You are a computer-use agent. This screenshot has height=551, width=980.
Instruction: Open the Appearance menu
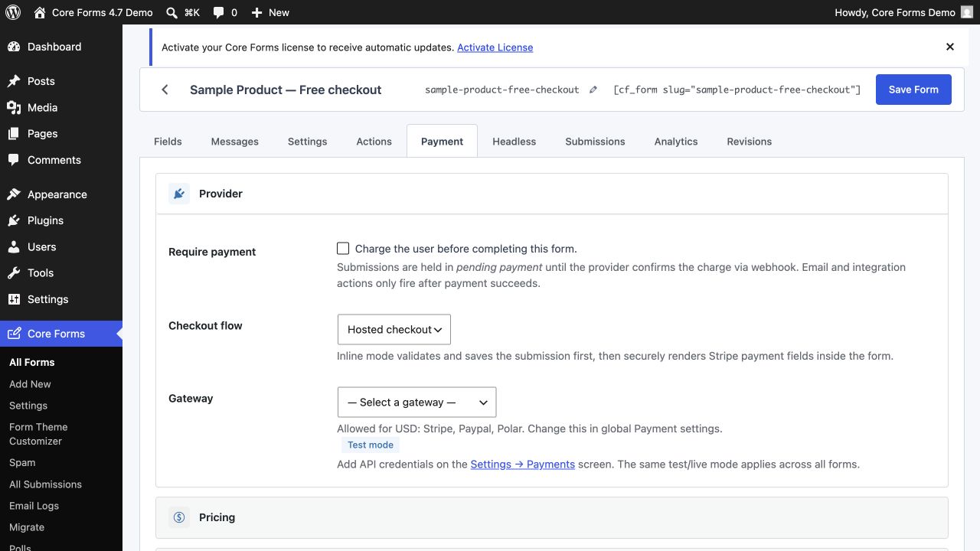point(61,194)
